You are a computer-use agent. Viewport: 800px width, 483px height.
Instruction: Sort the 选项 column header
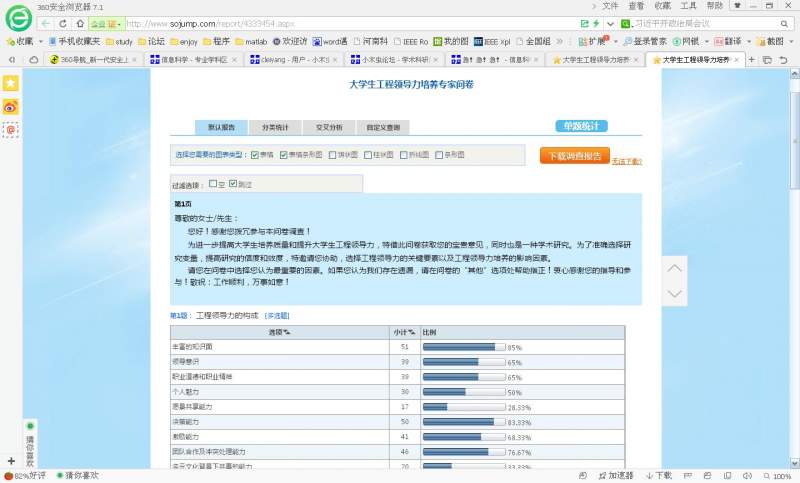point(280,333)
